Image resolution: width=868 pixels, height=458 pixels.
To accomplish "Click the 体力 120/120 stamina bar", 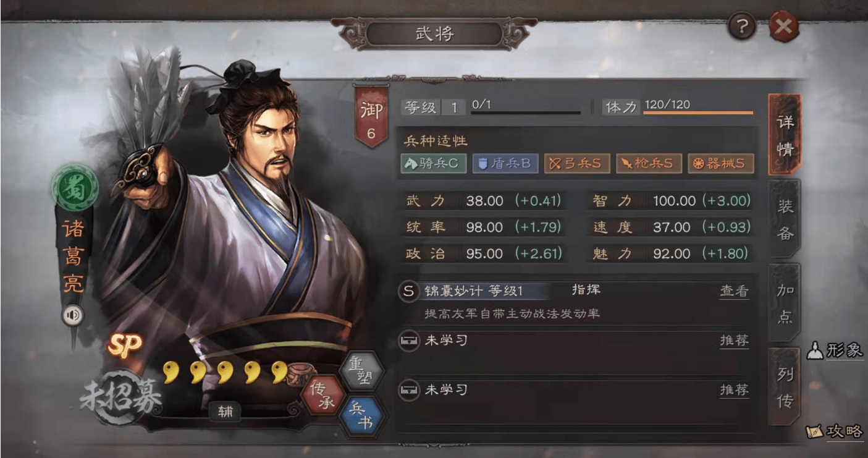I will [x=678, y=107].
